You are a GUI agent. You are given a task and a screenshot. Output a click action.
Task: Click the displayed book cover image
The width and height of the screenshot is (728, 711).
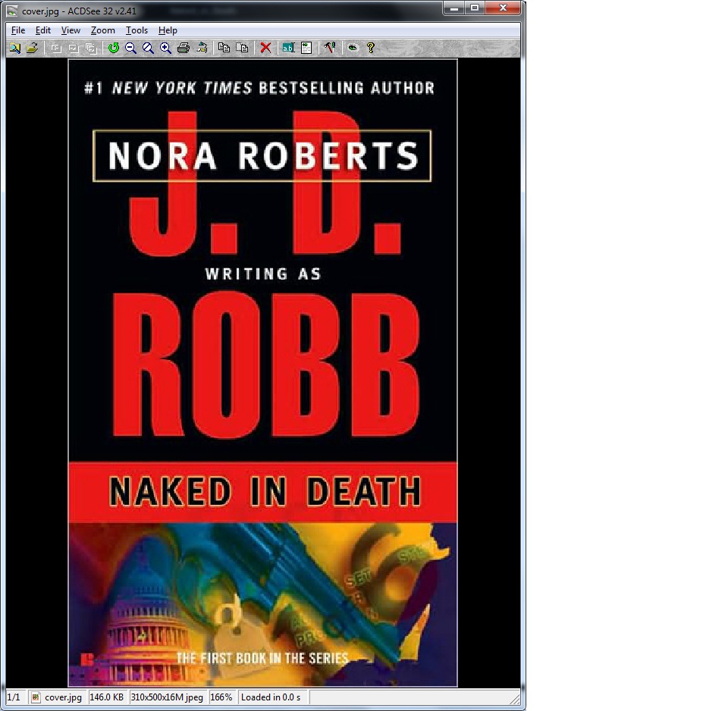[x=263, y=373]
